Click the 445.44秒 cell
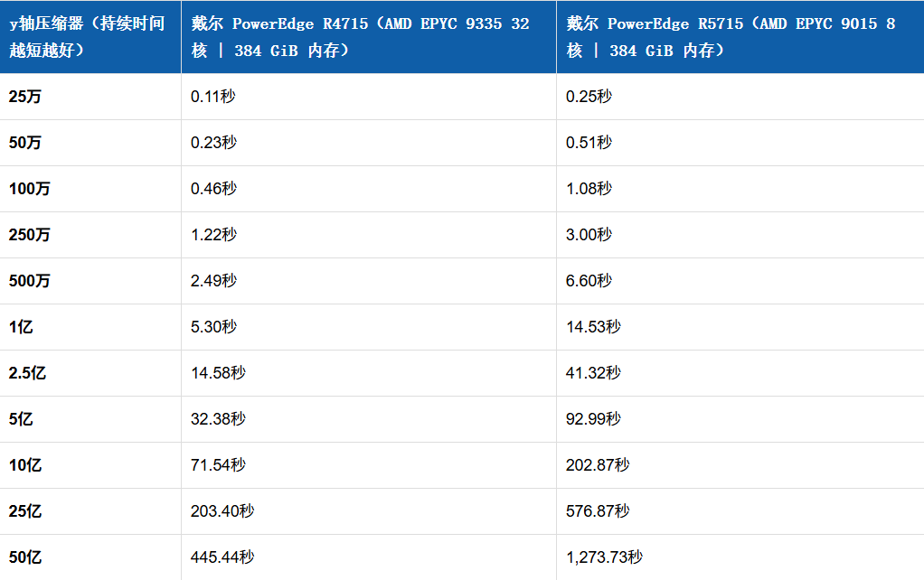 (x=369, y=557)
